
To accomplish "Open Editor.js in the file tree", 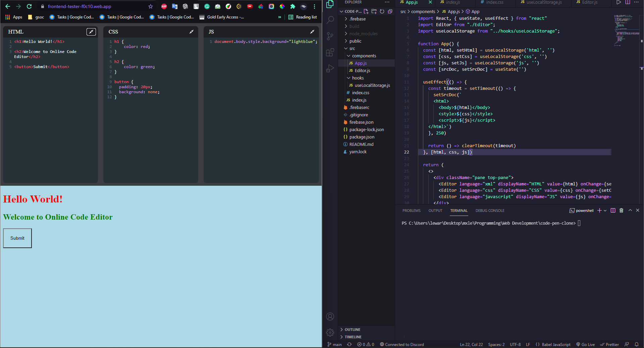I will [362, 70].
